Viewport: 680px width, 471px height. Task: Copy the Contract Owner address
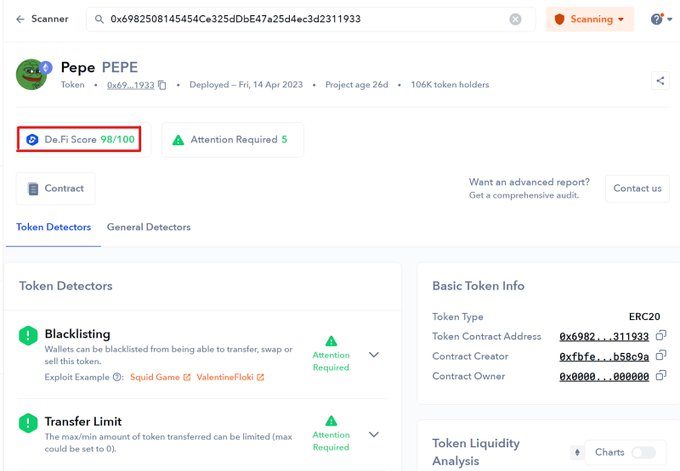click(660, 376)
